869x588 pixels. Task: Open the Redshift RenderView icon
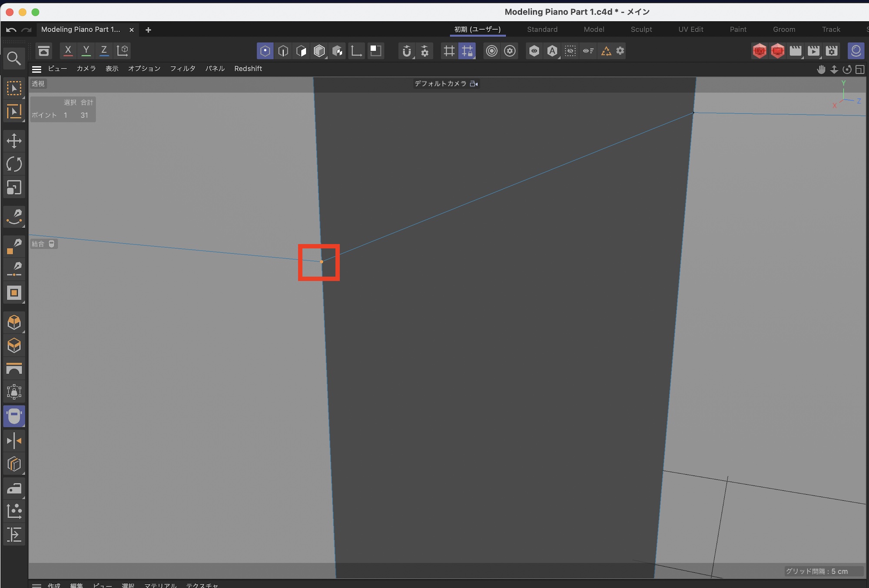point(760,51)
